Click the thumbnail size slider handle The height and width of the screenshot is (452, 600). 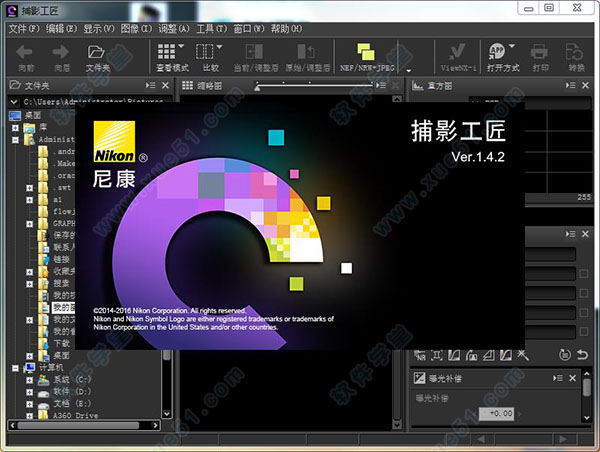257,88
